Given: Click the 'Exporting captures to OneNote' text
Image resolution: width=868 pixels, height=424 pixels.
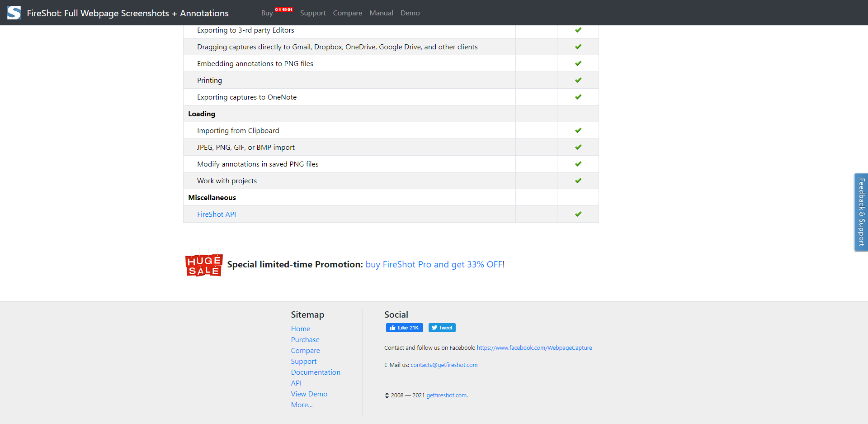Looking at the screenshot, I should pos(247,97).
